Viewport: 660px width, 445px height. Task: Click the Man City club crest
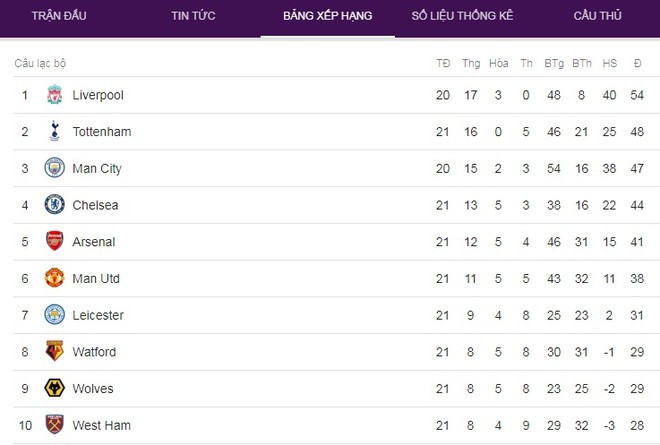coord(54,168)
